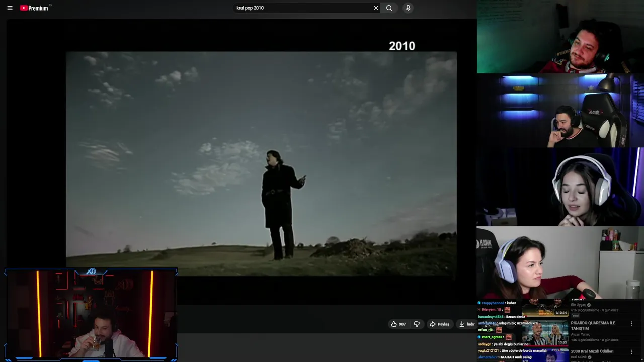Select chat message from ardaygn
The image size is (644, 362).
tap(503, 344)
